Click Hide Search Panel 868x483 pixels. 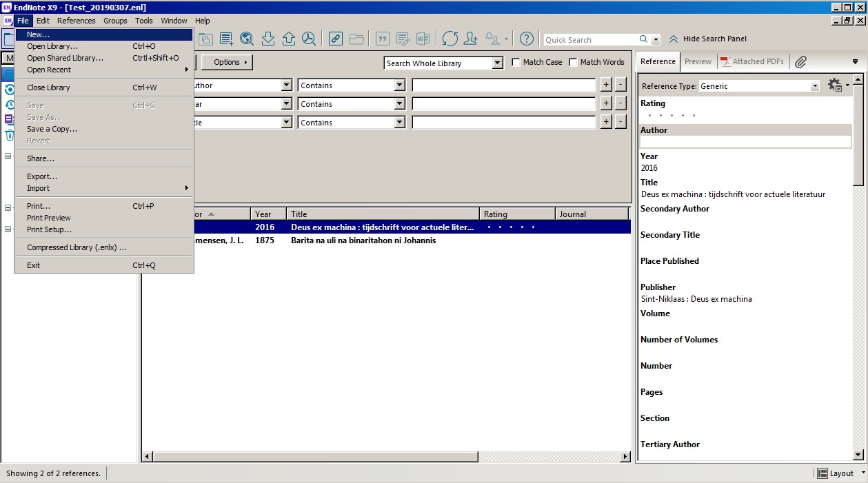pos(707,39)
